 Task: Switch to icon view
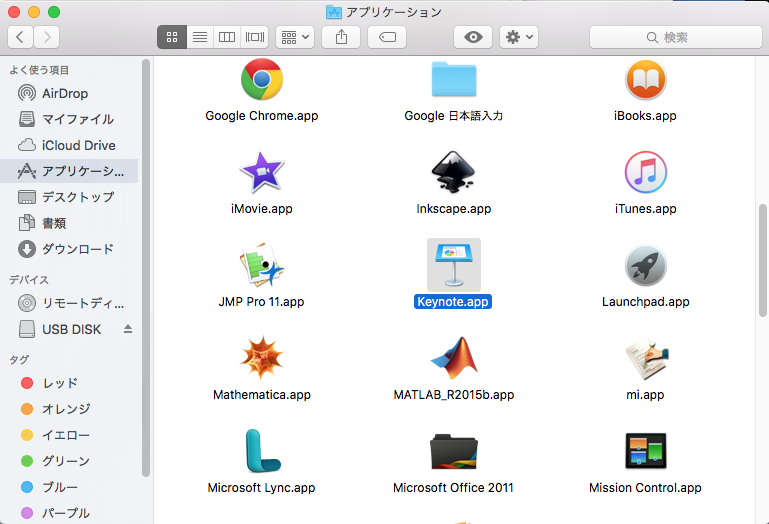tap(172, 37)
